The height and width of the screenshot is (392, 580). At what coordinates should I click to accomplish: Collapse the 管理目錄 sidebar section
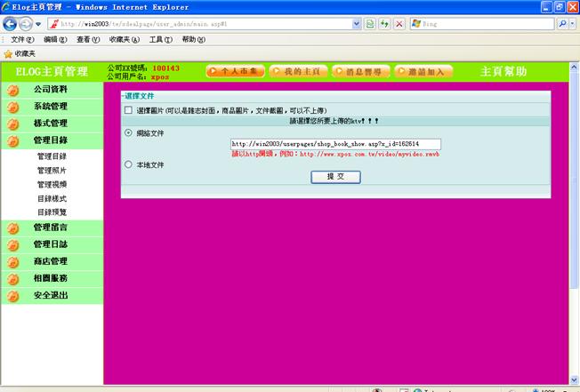click(x=51, y=140)
